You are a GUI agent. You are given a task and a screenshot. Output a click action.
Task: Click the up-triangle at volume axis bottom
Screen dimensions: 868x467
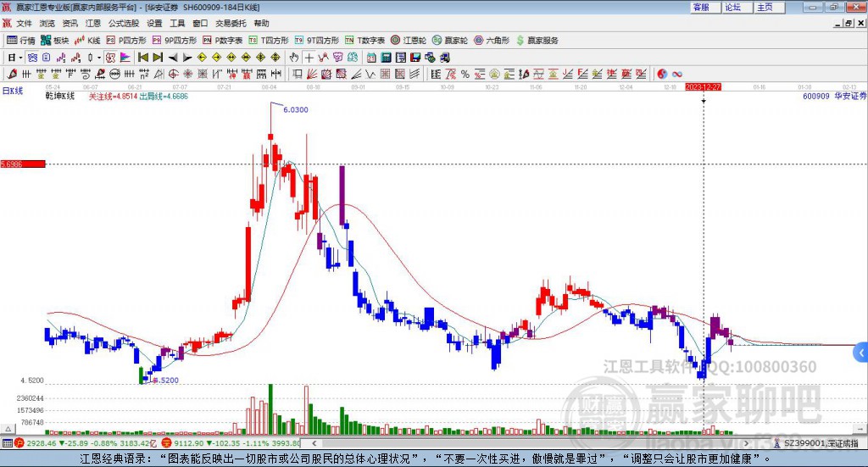7,429
